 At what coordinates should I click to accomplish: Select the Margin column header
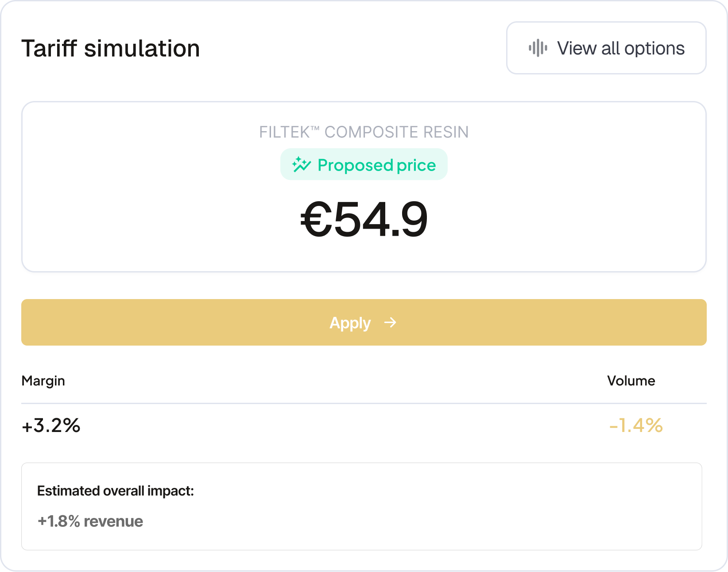[43, 381]
